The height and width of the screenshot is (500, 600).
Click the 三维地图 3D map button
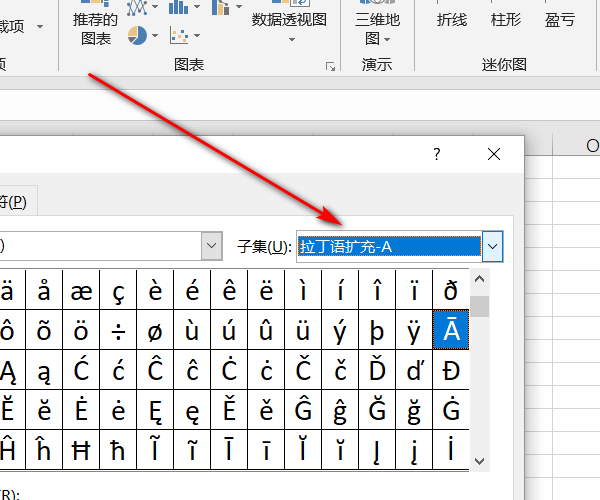coord(377,26)
